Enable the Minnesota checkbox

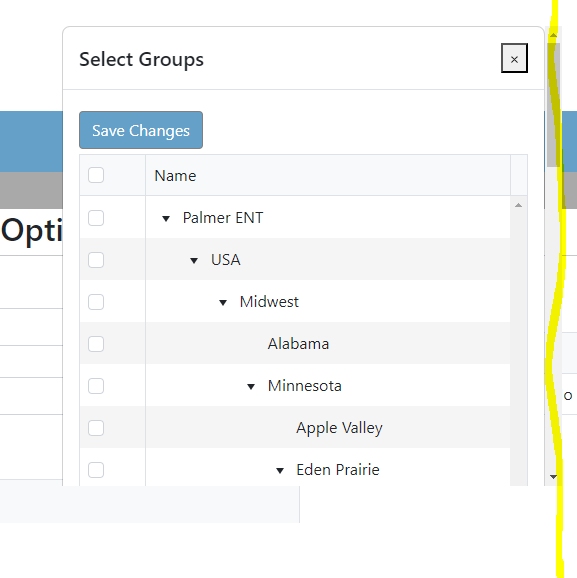96,386
